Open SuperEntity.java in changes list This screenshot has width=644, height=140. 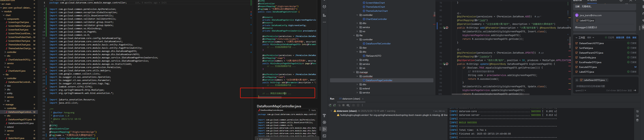click(587, 57)
